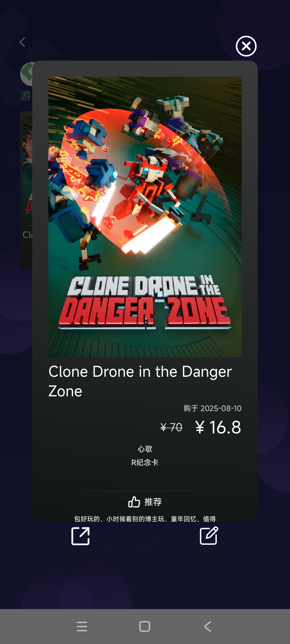Tap the original price ¥70
The height and width of the screenshot is (644, 290).
tap(171, 427)
